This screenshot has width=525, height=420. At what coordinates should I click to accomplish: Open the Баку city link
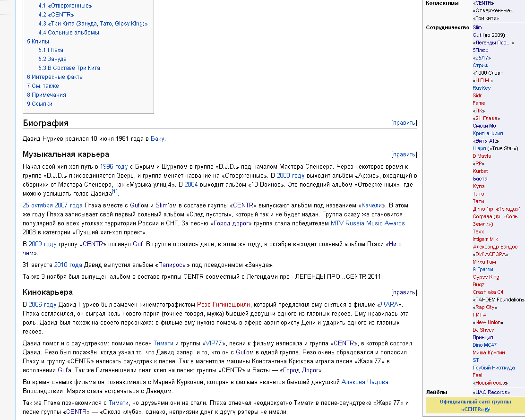(x=157, y=138)
